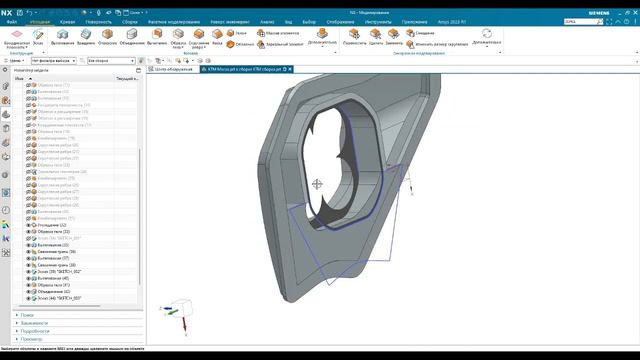Screen dimensions: 640x360
Task: Click the navigator horizontal scrollbar
Action: pyautogui.click(x=58, y=306)
